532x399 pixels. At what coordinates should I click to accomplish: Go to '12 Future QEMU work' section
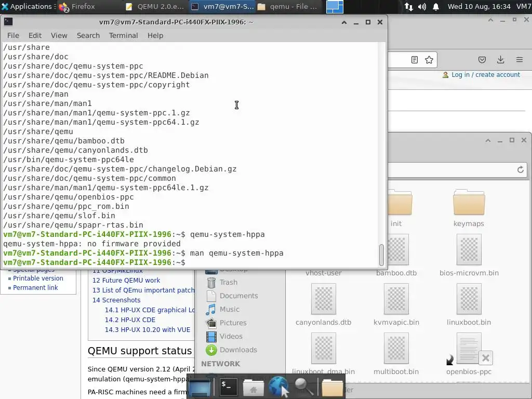click(x=126, y=280)
